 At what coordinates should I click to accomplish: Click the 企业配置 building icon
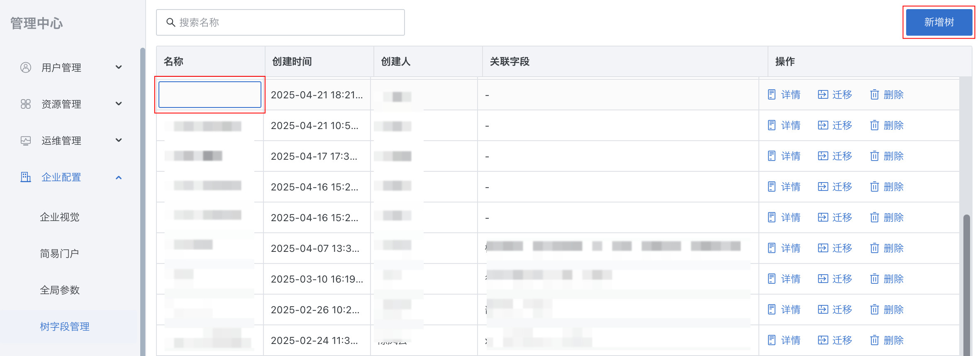click(x=26, y=177)
